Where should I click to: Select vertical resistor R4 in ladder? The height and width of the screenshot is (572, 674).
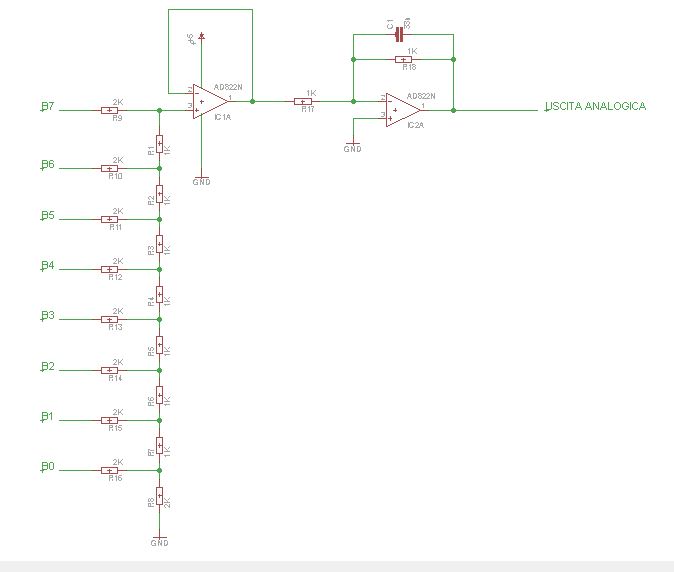(x=159, y=295)
